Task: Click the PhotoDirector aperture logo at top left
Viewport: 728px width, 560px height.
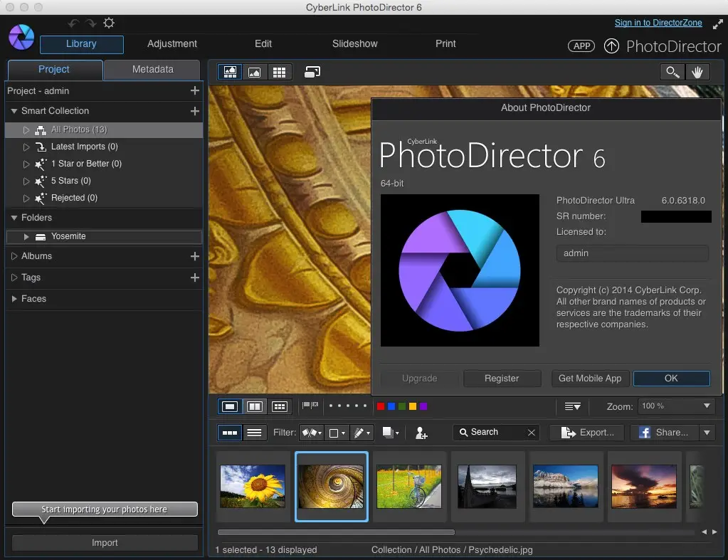Action: 21,37
